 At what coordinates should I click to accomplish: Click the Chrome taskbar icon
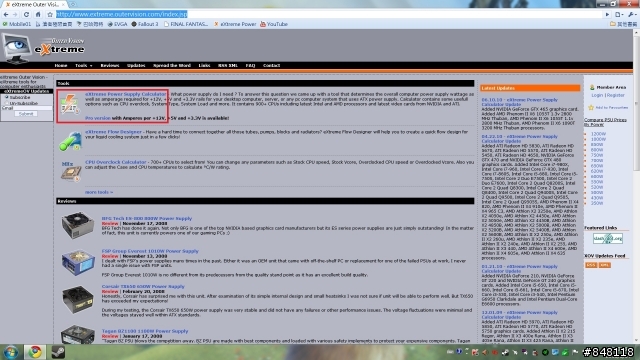coord(35,352)
